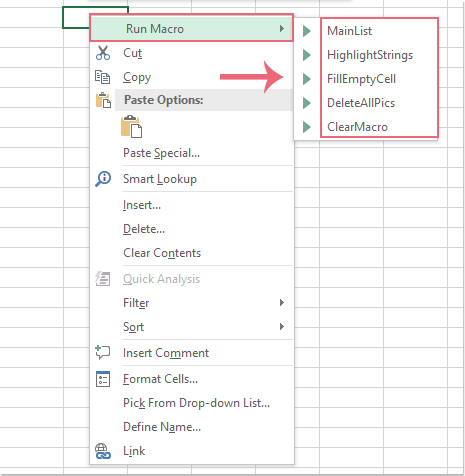Image resolution: width=465 pixels, height=476 pixels.
Task: Select the DeleteAllPics macro entry
Action: coord(361,103)
